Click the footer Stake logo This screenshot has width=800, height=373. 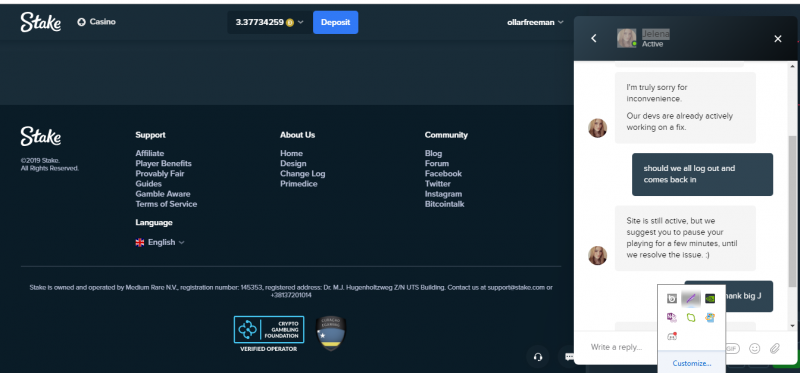click(41, 137)
